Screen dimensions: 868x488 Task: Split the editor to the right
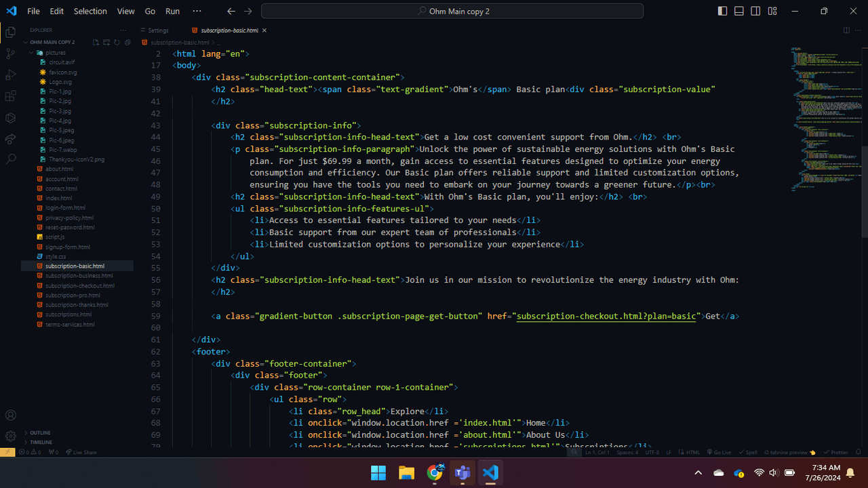click(846, 30)
